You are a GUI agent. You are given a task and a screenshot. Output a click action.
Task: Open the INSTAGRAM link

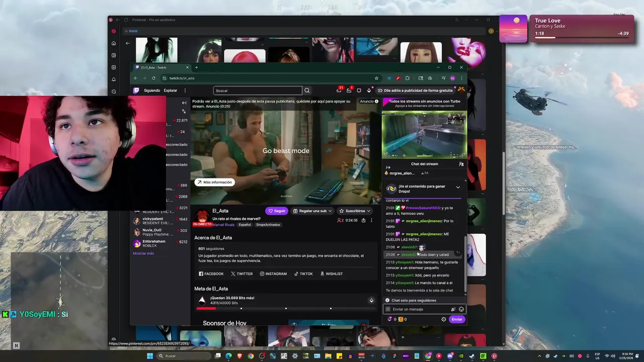[x=273, y=274]
